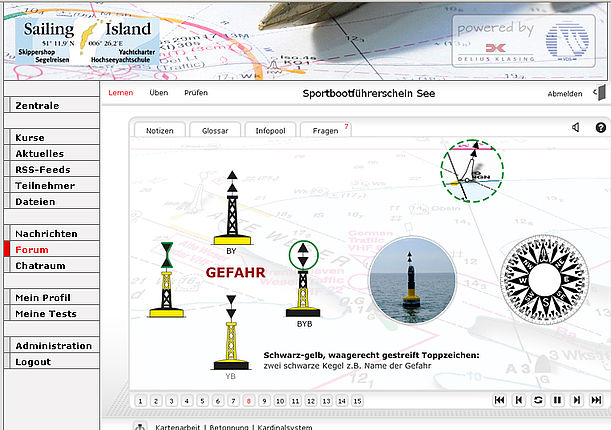Go to slide page 15

point(357,401)
